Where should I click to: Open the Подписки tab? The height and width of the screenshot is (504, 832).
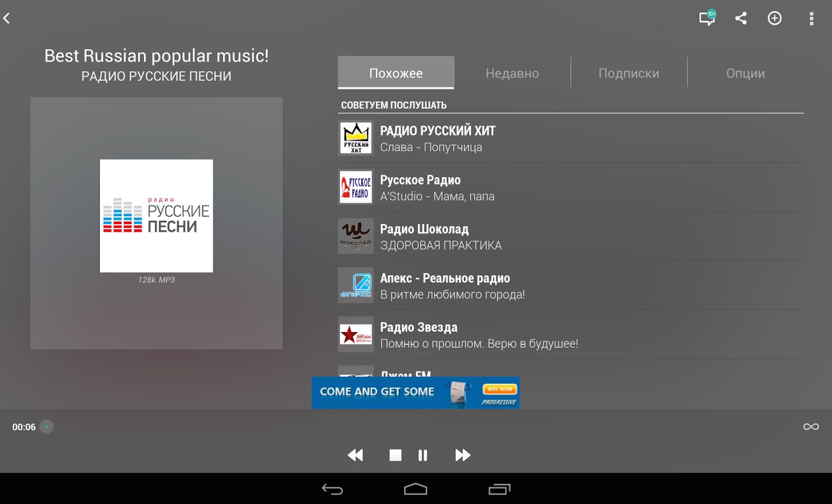coord(629,73)
